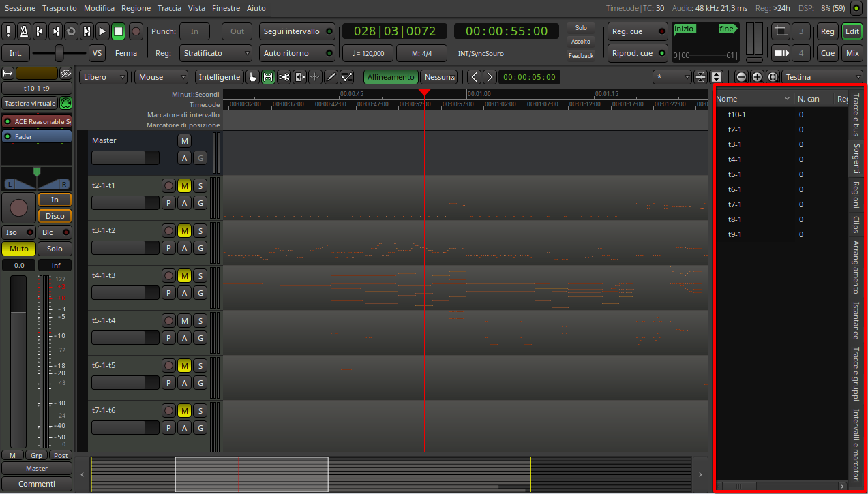
Task: Select the pencil Draw tool
Action: [331, 78]
